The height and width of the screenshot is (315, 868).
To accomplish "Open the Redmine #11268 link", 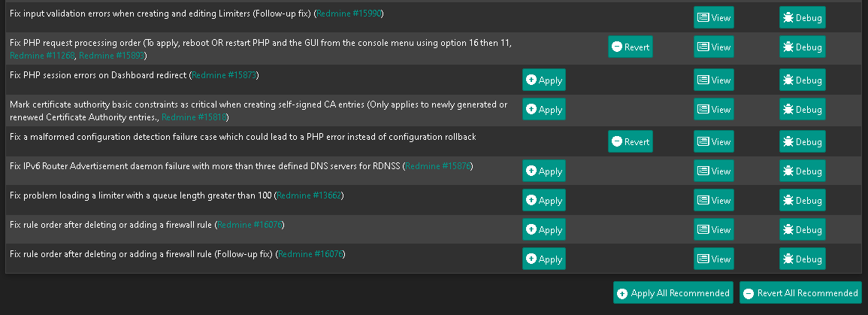I will [x=42, y=56].
